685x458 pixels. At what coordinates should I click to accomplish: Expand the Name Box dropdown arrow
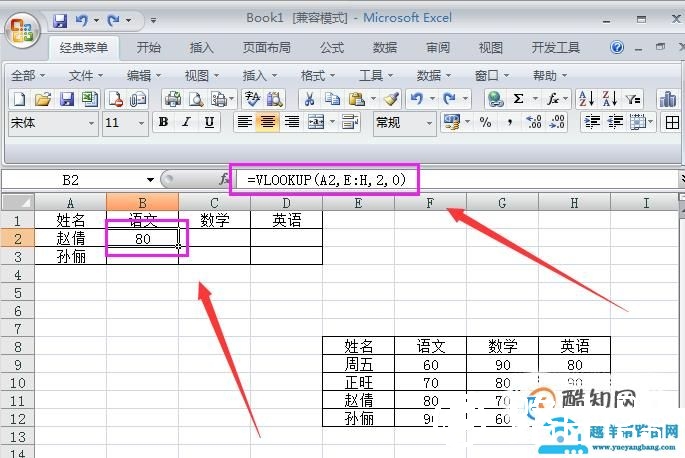tap(150, 180)
